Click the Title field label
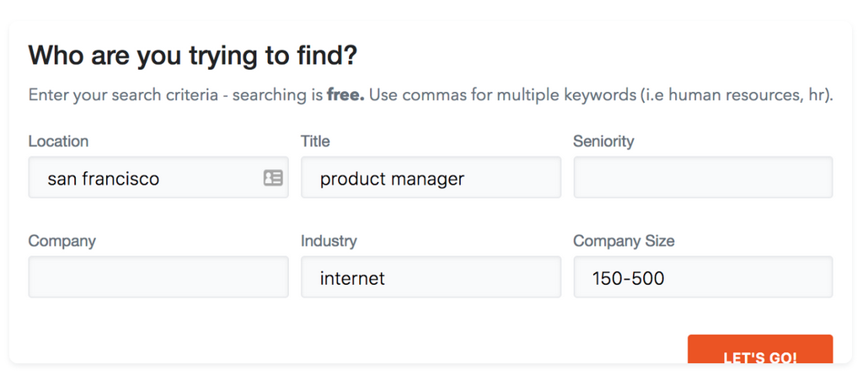Viewport: 868px width, 381px height. click(x=315, y=142)
